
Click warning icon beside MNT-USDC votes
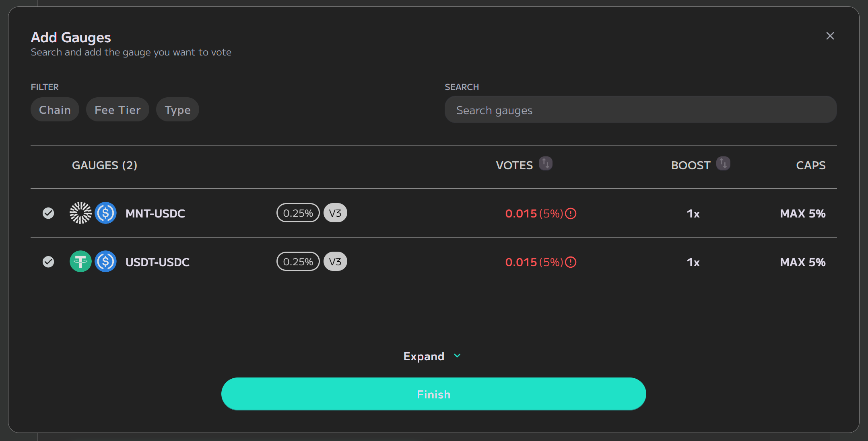(x=571, y=213)
